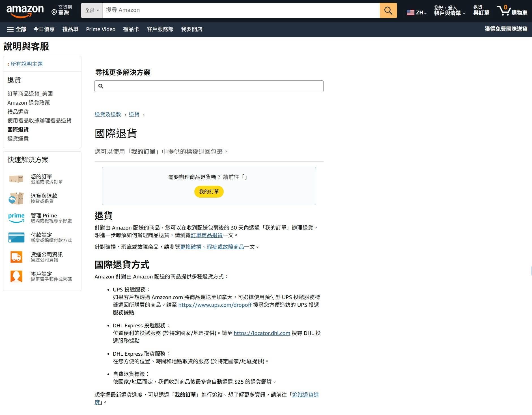The height and width of the screenshot is (415, 532).
Task: Click the 購物車 label in the header
Action: [519, 13]
